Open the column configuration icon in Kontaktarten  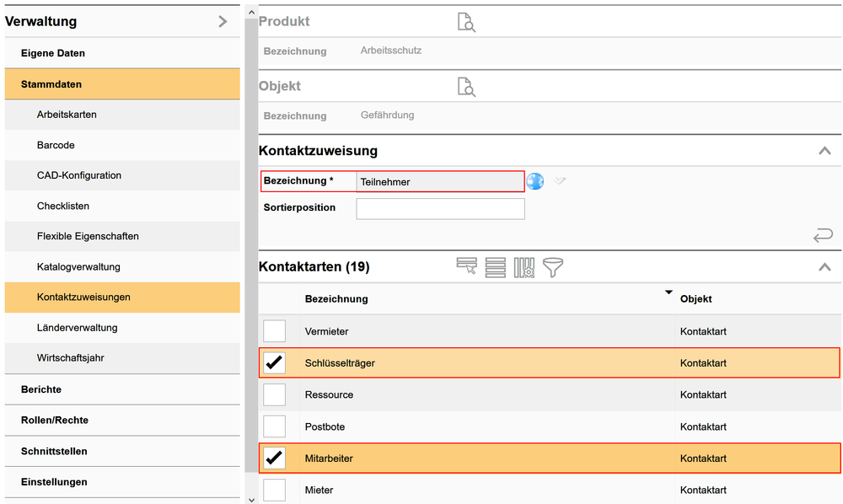pyautogui.click(x=524, y=267)
